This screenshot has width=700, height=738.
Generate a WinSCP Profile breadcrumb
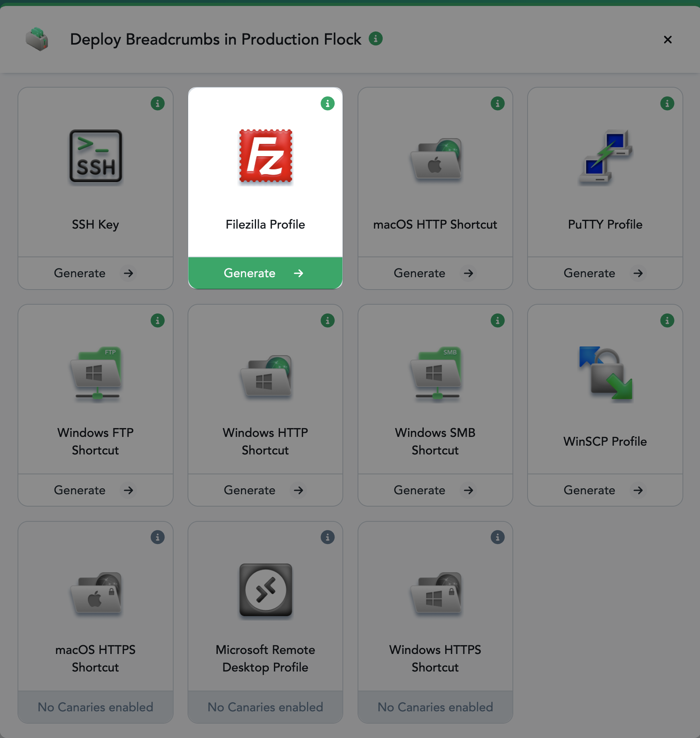pyautogui.click(x=605, y=490)
